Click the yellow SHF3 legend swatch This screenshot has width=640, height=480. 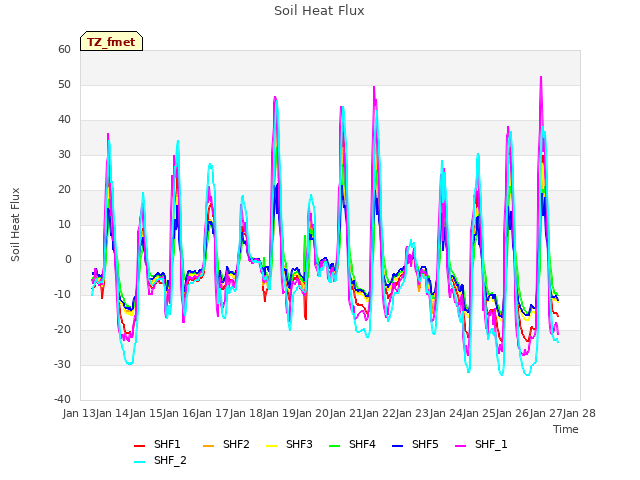click(x=271, y=446)
